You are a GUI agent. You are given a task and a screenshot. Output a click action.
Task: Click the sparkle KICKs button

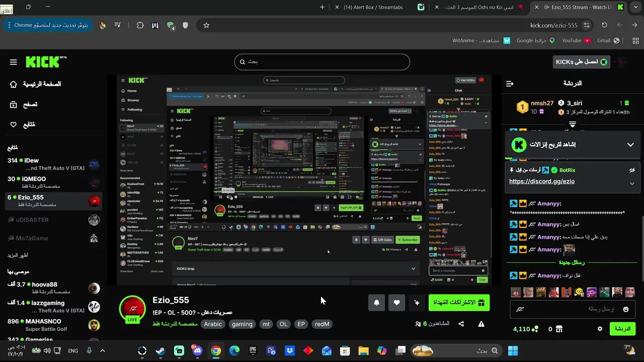417,303
